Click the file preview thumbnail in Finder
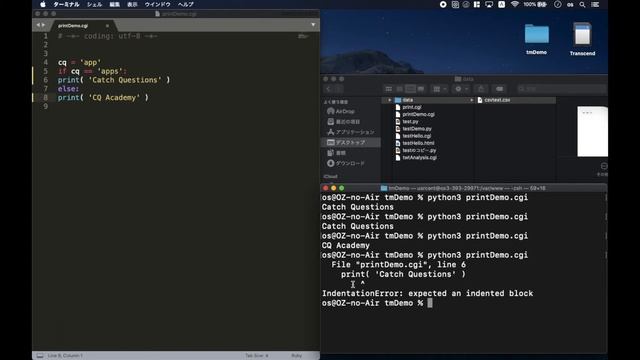Image resolution: width=640 pixels, height=360 pixels. click(x=592, y=131)
